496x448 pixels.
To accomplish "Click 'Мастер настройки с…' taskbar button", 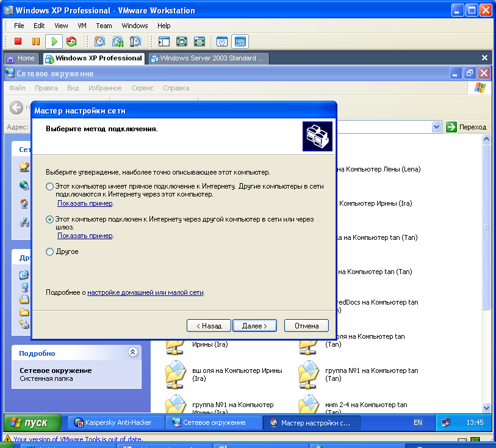I will tap(312, 423).
